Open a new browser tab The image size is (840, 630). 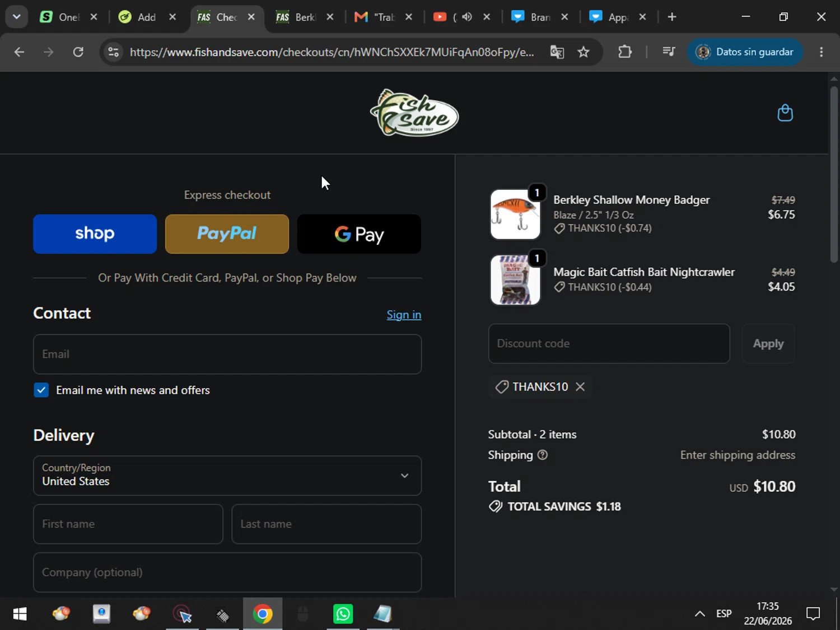(x=672, y=17)
